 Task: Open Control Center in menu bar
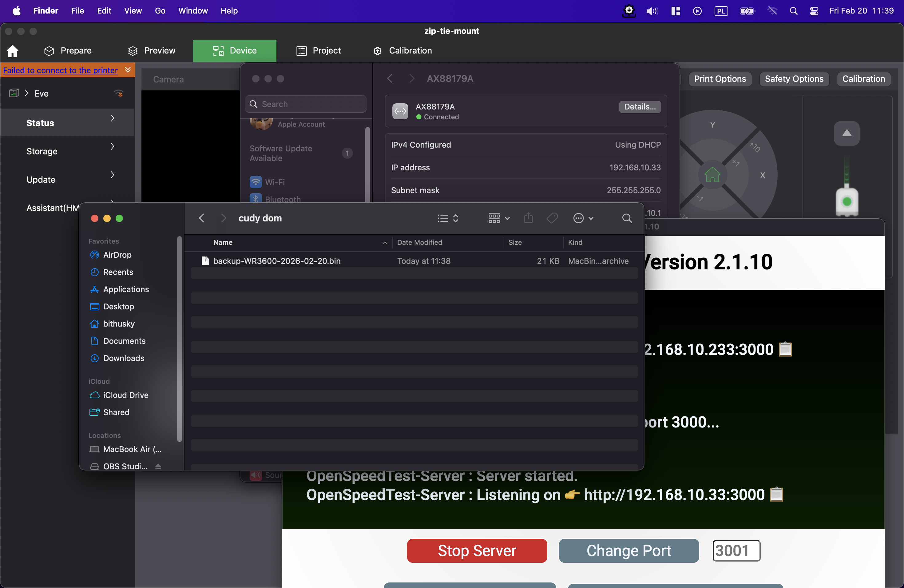pyautogui.click(x=814, y=11)
